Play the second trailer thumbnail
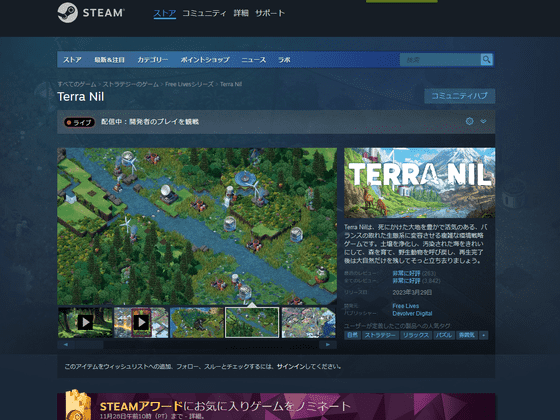This screenshot has width=560, height=420. tap(141, 322)
